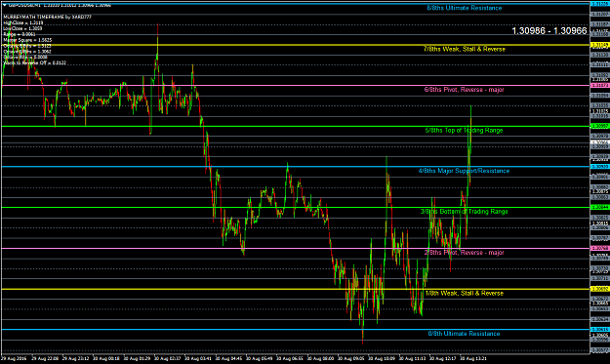Viewport: 610px width, 364px height.
Task: Click the yellow 1/8th price tag on the axis
Action: click(x=600, y=289)
